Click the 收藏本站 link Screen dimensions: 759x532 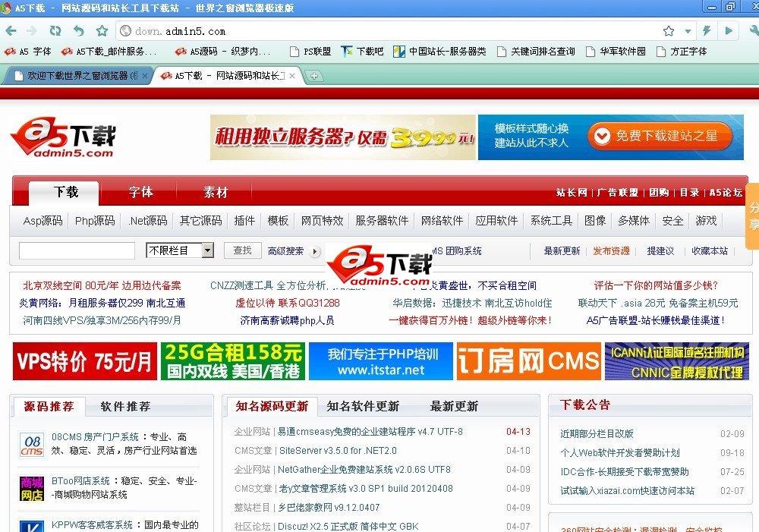(710, 250)
